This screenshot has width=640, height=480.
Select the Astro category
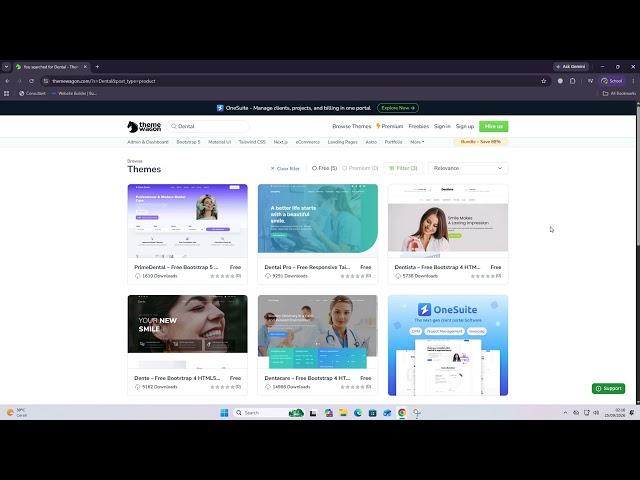(371, 142)
